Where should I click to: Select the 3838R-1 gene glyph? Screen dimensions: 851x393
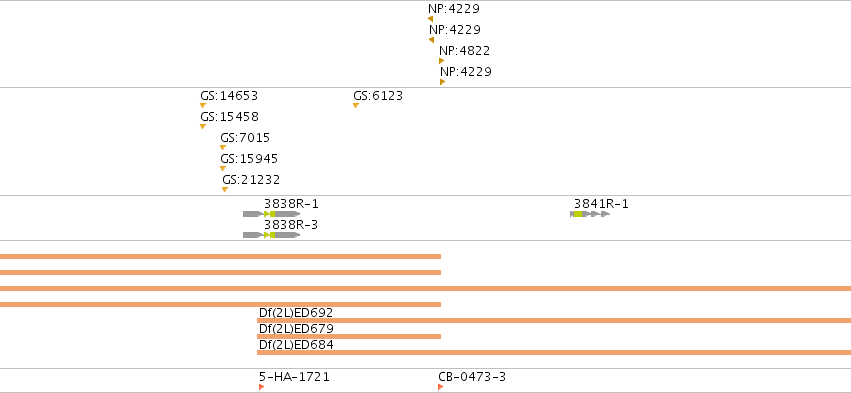click(x=271, y=214)
